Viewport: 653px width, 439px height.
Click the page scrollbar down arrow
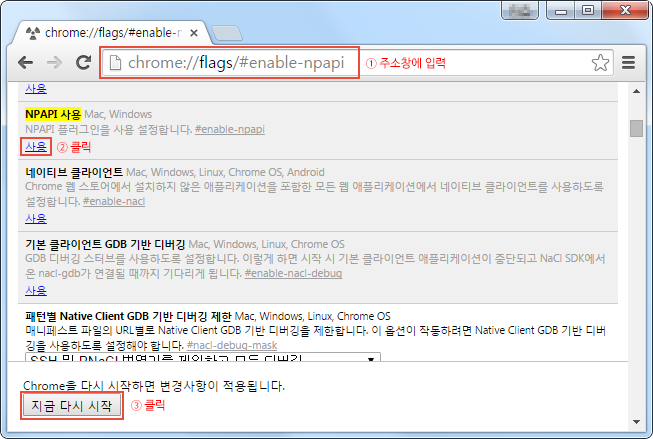coord(636,422)
